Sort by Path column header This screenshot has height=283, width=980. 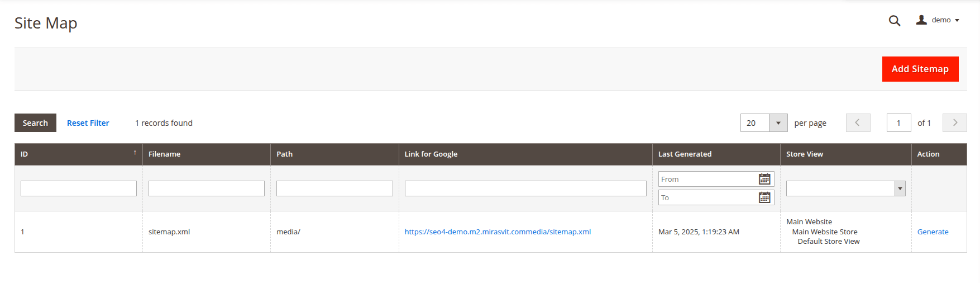334,154
